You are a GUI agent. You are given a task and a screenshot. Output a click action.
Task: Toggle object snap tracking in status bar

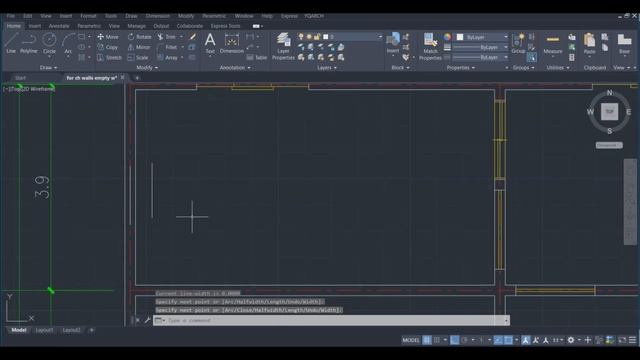pyautogui.click(x=498, y=340)
